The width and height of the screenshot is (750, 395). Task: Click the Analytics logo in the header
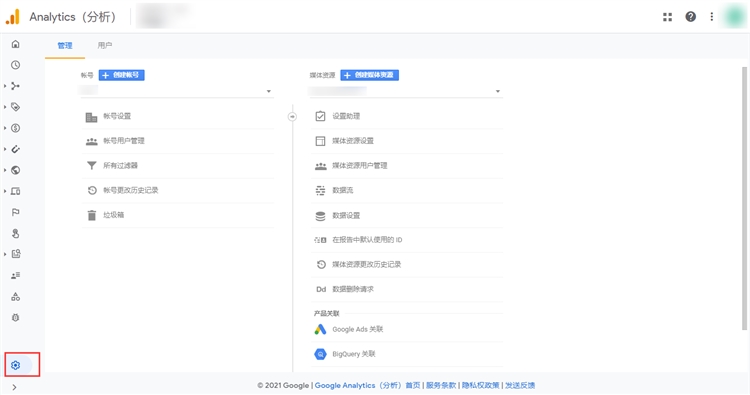click(13, 17)
